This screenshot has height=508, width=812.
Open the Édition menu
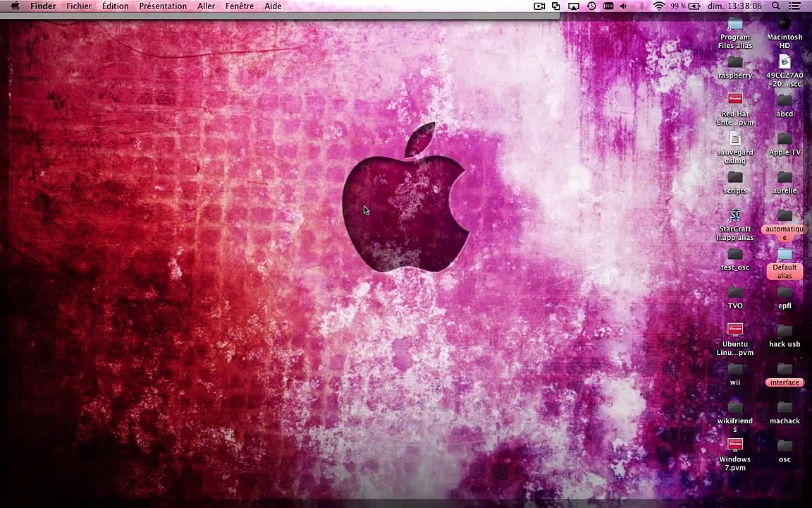[115, 6]
